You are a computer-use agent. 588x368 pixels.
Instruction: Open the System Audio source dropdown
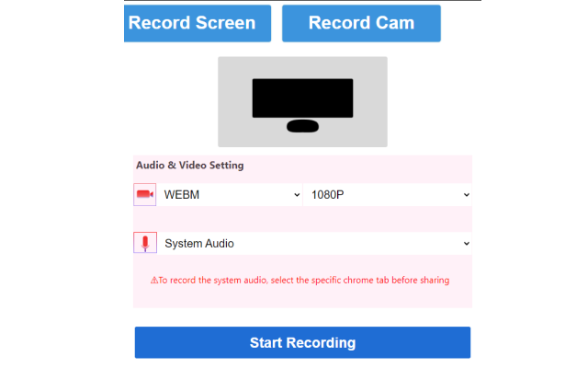click(314, 243)
